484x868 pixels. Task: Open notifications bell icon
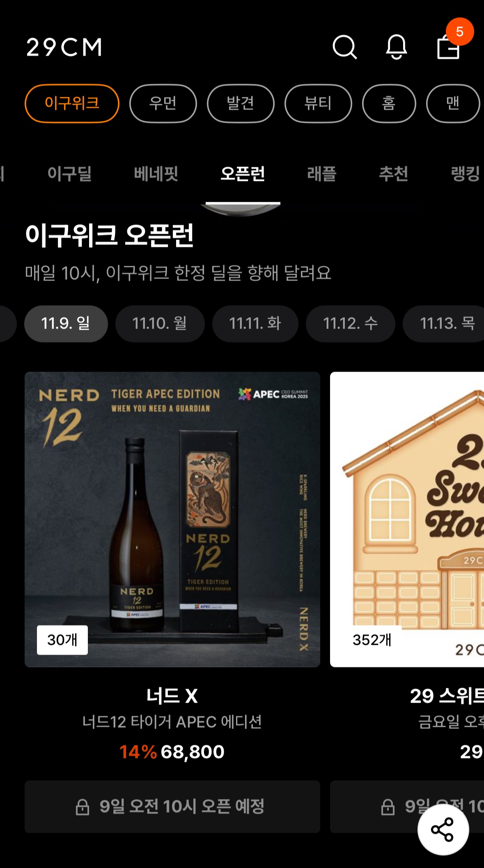click(396, 47)
